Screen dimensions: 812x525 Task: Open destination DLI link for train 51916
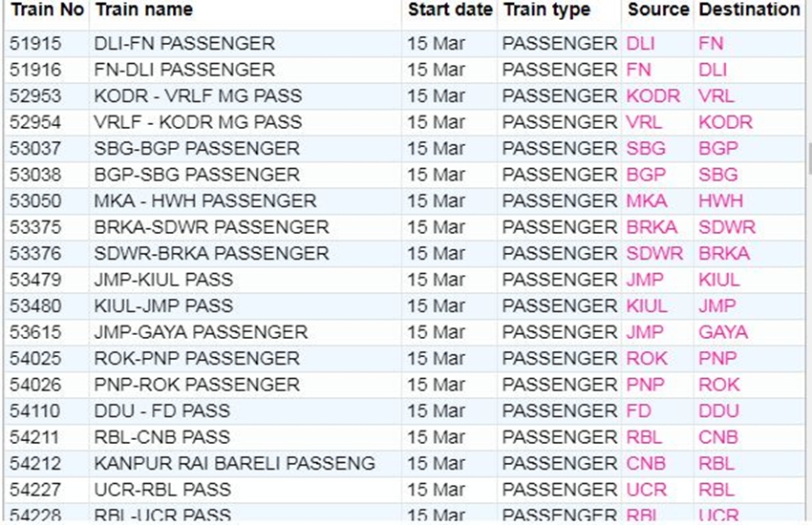[713, 70]
